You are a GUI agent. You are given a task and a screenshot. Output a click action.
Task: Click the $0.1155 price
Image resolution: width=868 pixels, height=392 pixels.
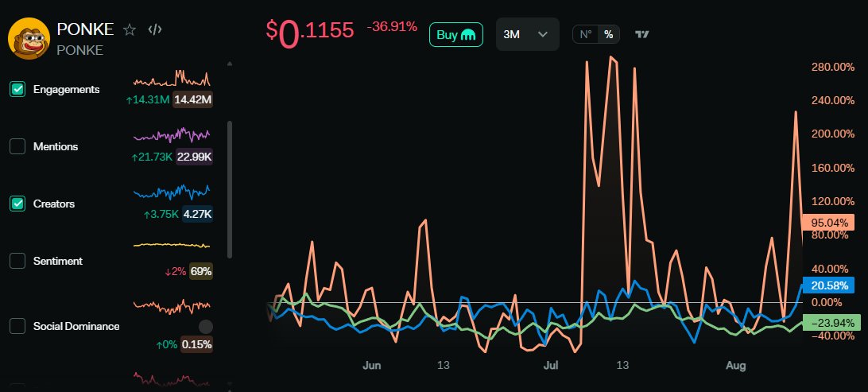click(x=309, y=33)
